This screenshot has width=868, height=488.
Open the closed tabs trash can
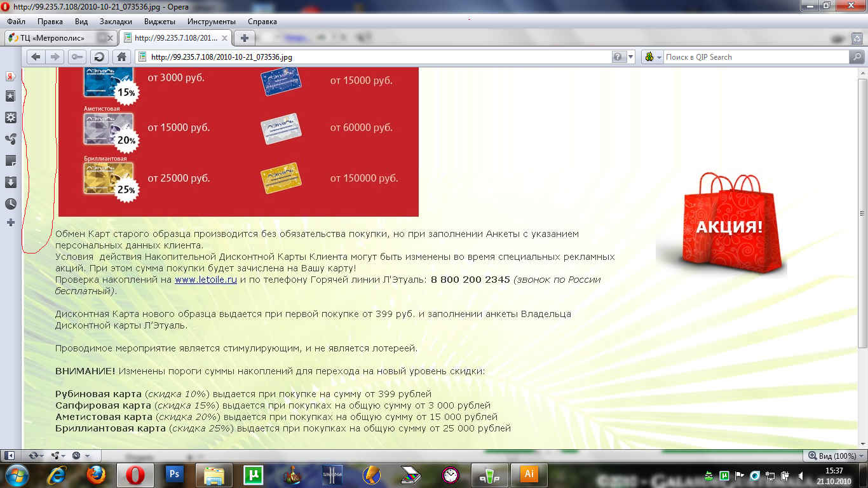858,37
